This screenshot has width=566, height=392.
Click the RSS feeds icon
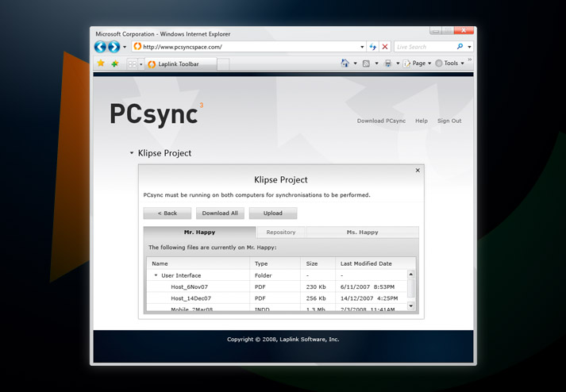(x=366, y=63)
